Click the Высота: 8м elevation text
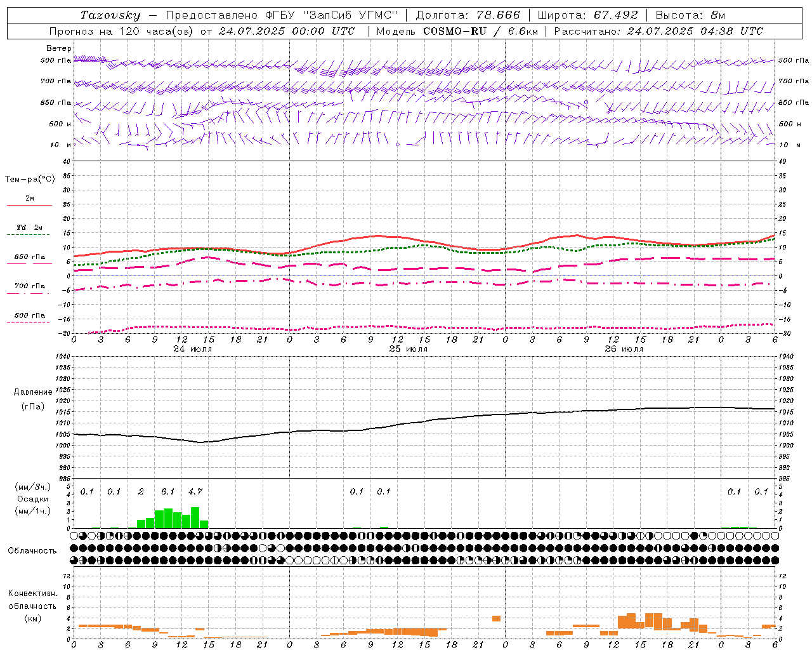Screen dimensions: 812x650 click(x=690, y=15)
